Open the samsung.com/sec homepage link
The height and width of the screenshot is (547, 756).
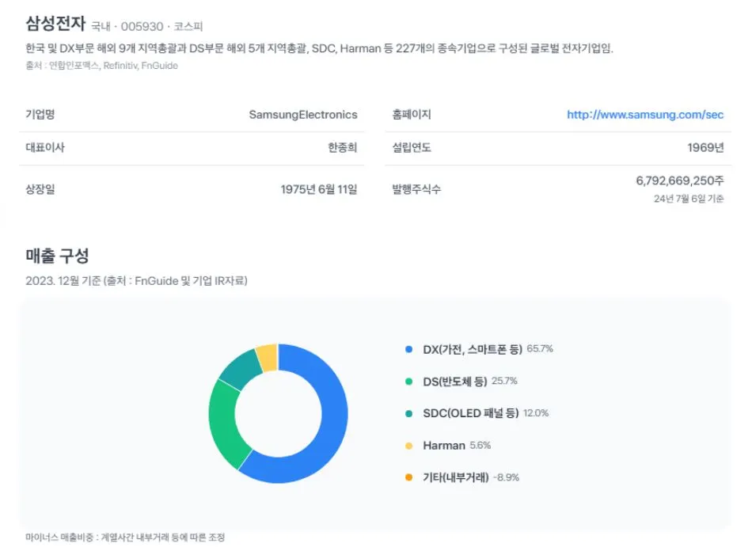click(644, 115)
